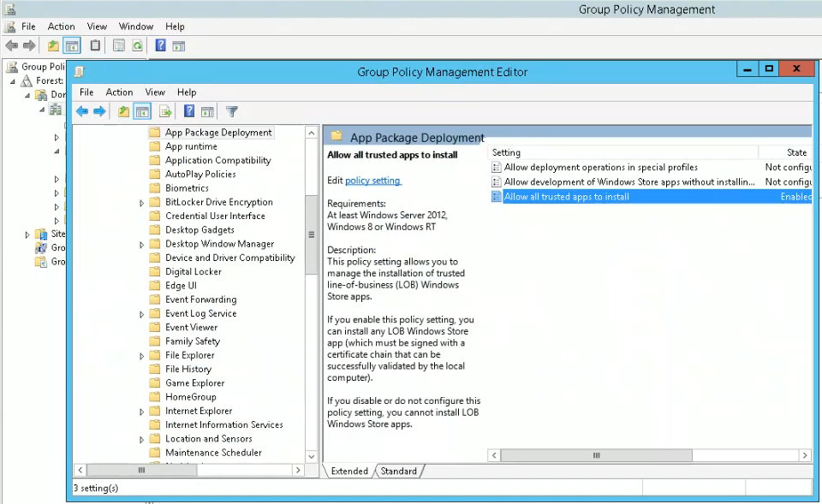Click the blue Forward arrow in editor

[x=99, y=111]
